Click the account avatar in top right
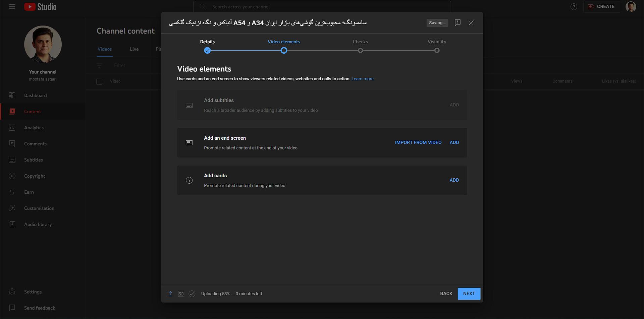Viewport: 644px width, 319px height. pos(631,7)
